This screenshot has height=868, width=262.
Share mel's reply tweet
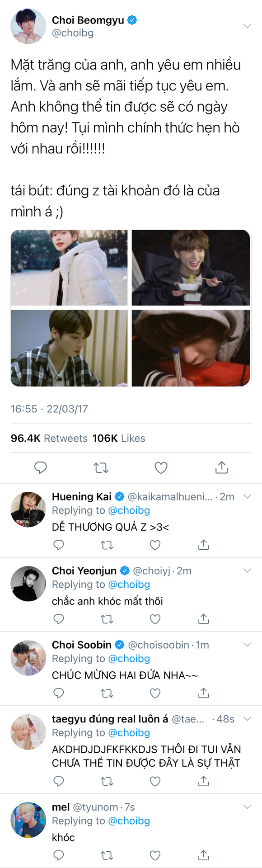click(204, 855)
